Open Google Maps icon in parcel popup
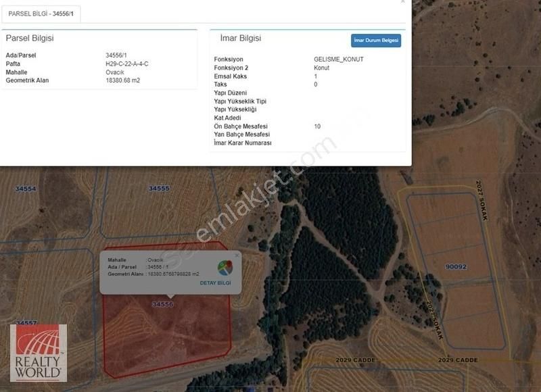The height and width of the screenshot is (392, 541). 225,267
